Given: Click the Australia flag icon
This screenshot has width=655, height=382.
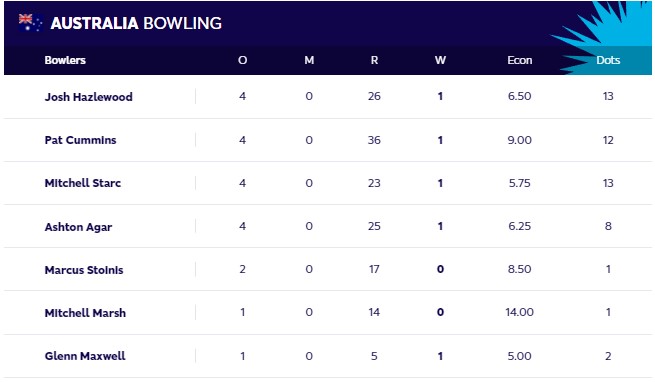Looking at the screenshot, I should click(30, 23).
